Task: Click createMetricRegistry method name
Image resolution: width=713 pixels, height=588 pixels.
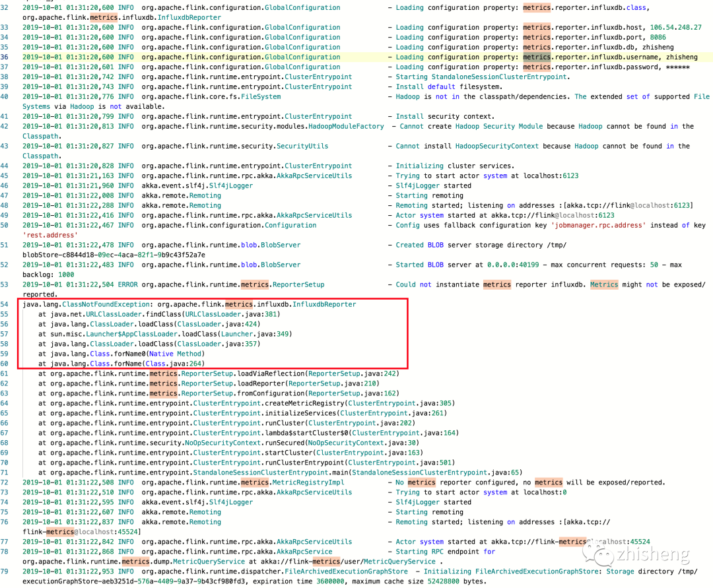Action: point(304,403)
